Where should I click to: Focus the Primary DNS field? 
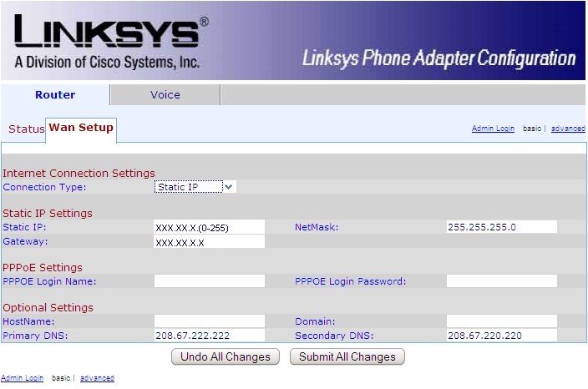coord(209,336)
